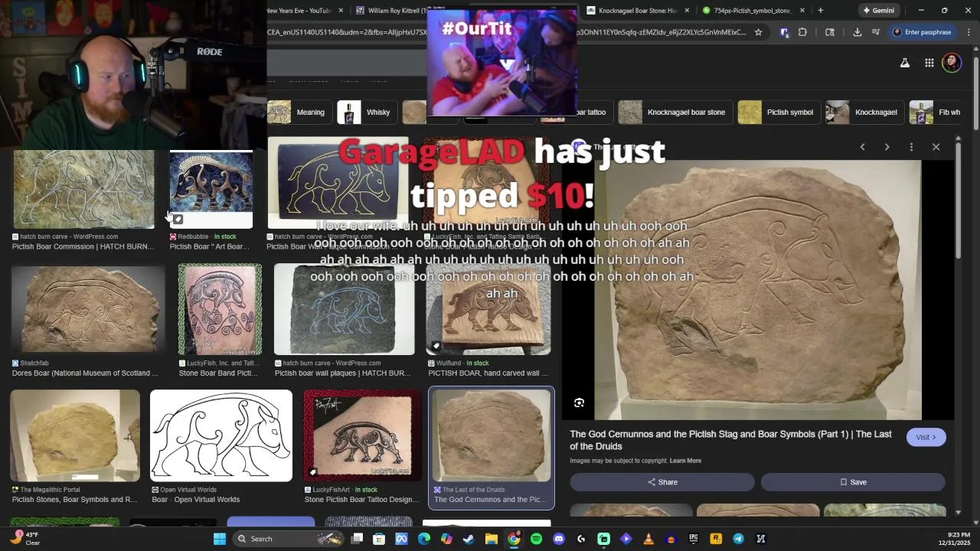980x551 pixels.
Task: Open Microsoft Store from the taskbar
Action: [379, 539]
